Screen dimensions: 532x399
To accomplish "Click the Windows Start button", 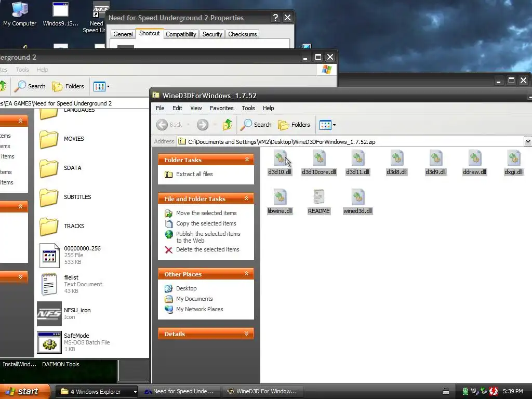I will 24,391.
